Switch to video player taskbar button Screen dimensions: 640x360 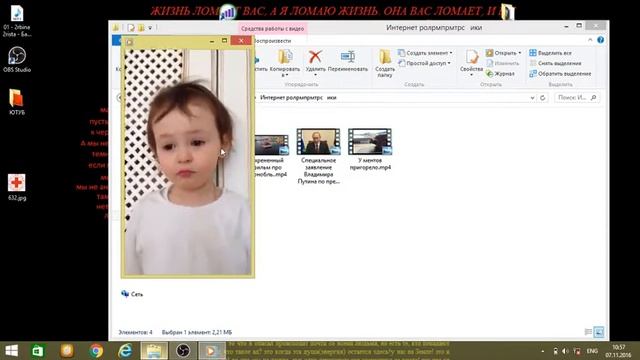click(212, 351)
